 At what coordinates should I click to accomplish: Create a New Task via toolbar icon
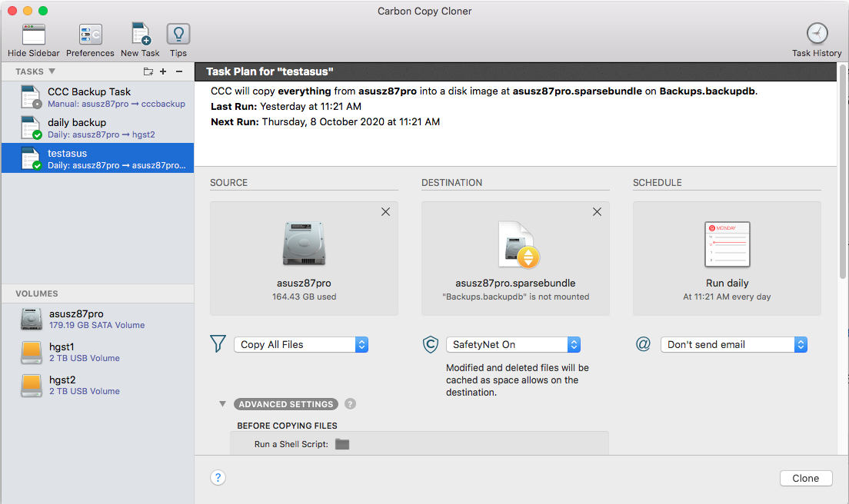(140, 34)
